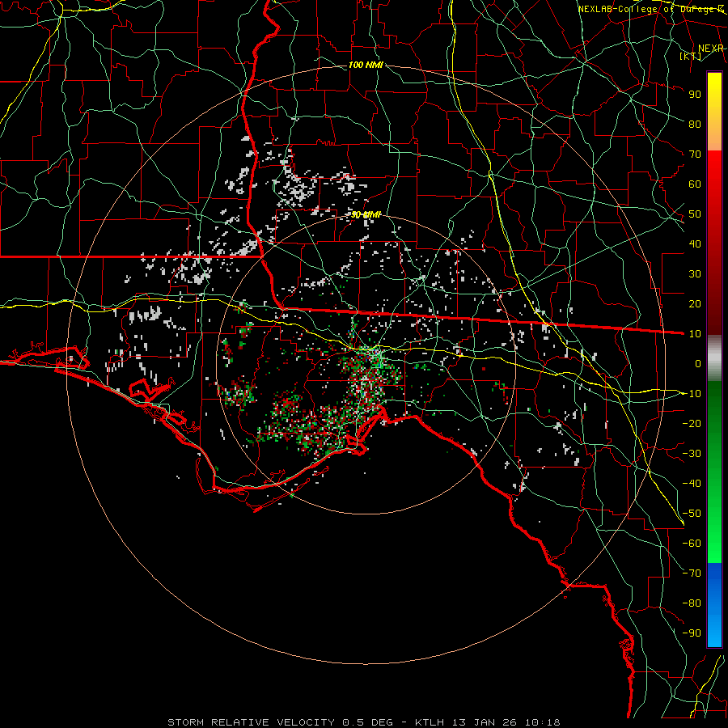Select the positive 10 value on scale
Viewport: 728px width, 728px height.
pyautogui.click(x=695, y=334)
